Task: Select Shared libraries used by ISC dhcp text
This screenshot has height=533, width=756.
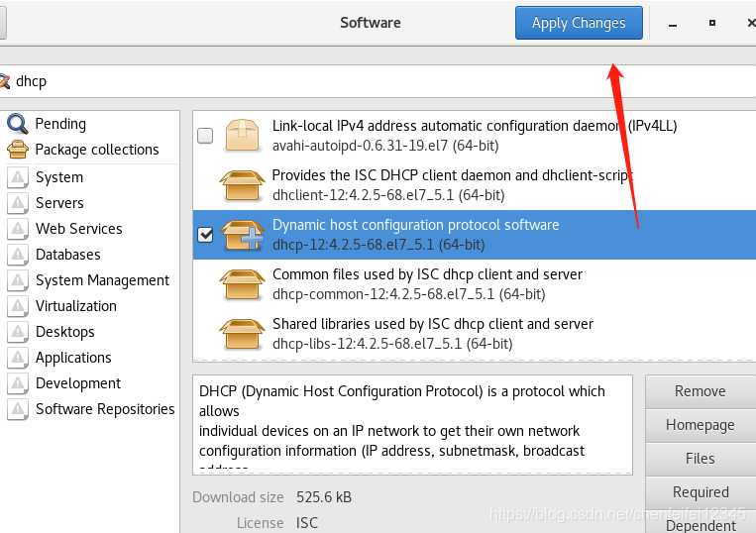Action: tap(432, 324)
